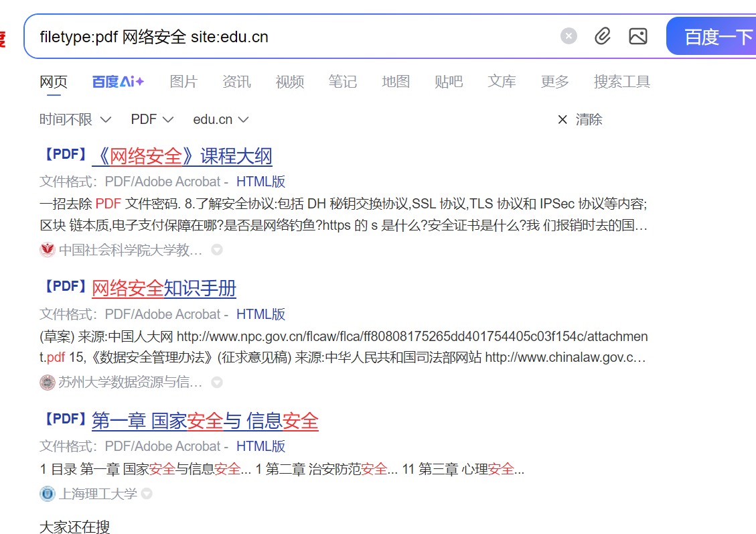Switch to the 图片 tab
This screenshot has height=534, width=756.
pyautogui.click(x=183, y=82)
